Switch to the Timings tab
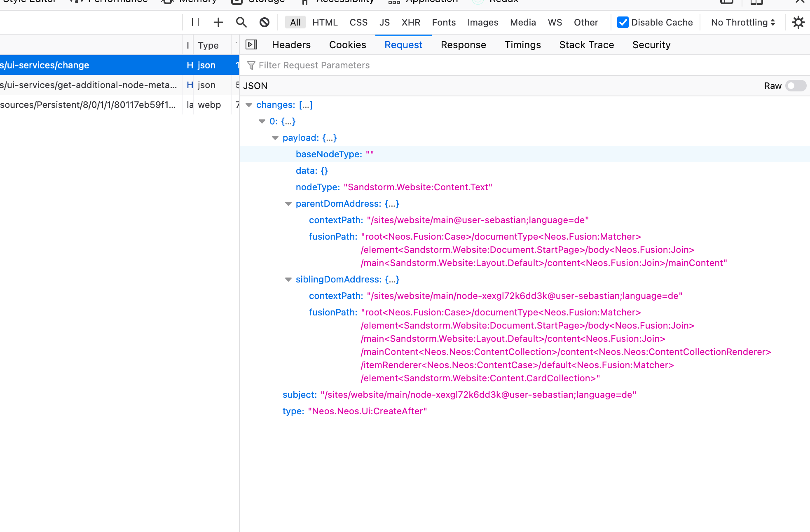 [x=522, y=44]
